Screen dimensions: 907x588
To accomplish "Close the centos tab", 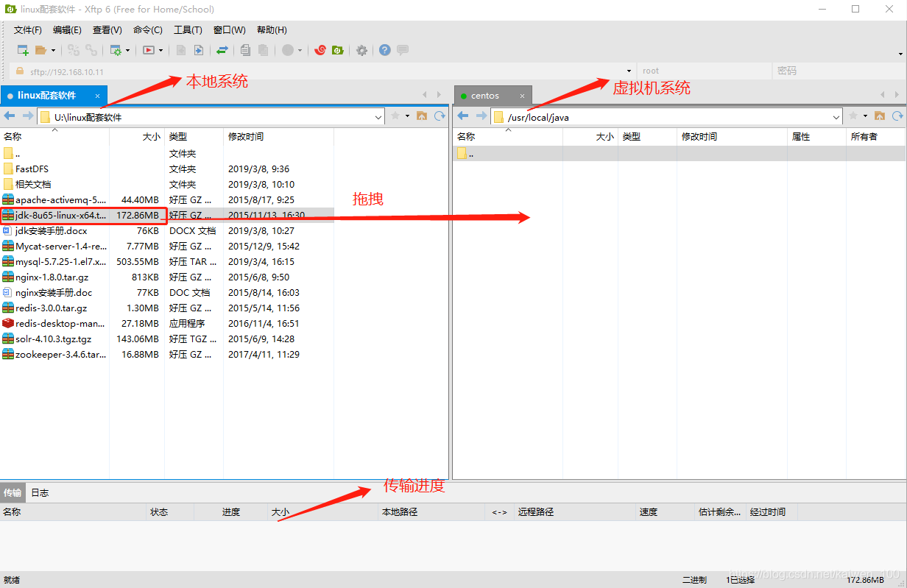I will (523, 96).
